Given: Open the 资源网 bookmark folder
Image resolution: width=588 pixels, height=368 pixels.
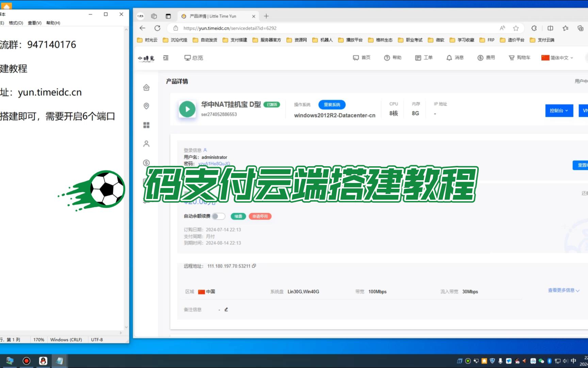Looking at the screenshot, I should (x=297, y=40).
